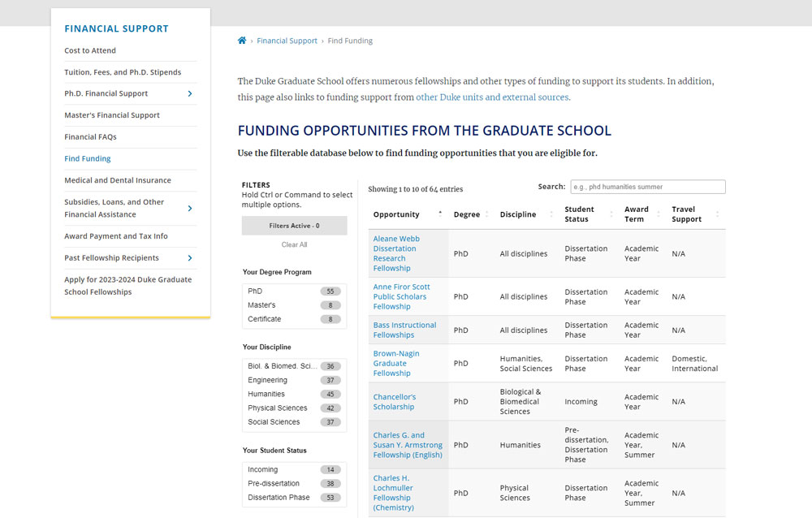Sort table by Award Term column arrows
Screen dimensions: 812x518
659,214
